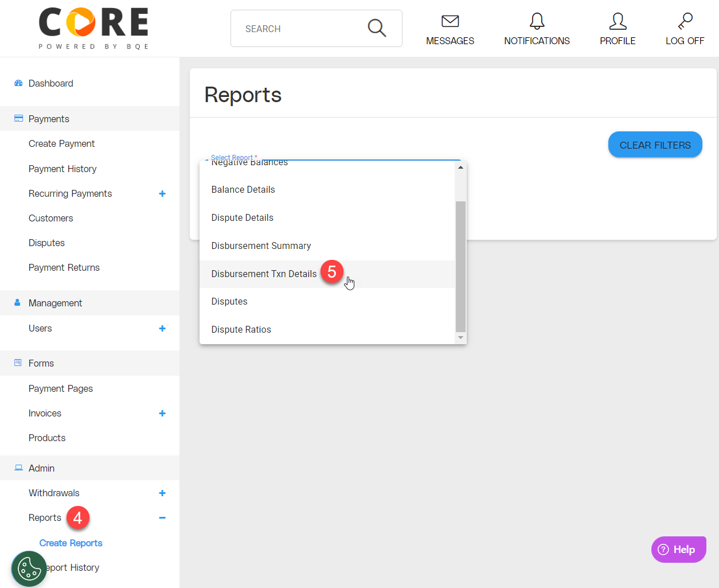Expand the Recurring Payments section
This screenshot has height=588, width=719.
pos(162,193)
